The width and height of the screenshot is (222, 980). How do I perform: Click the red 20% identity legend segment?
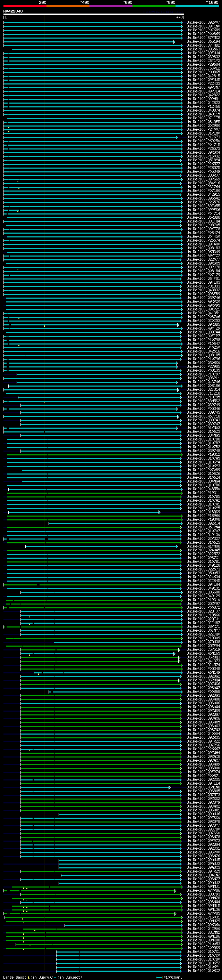(x=25, y=6)
